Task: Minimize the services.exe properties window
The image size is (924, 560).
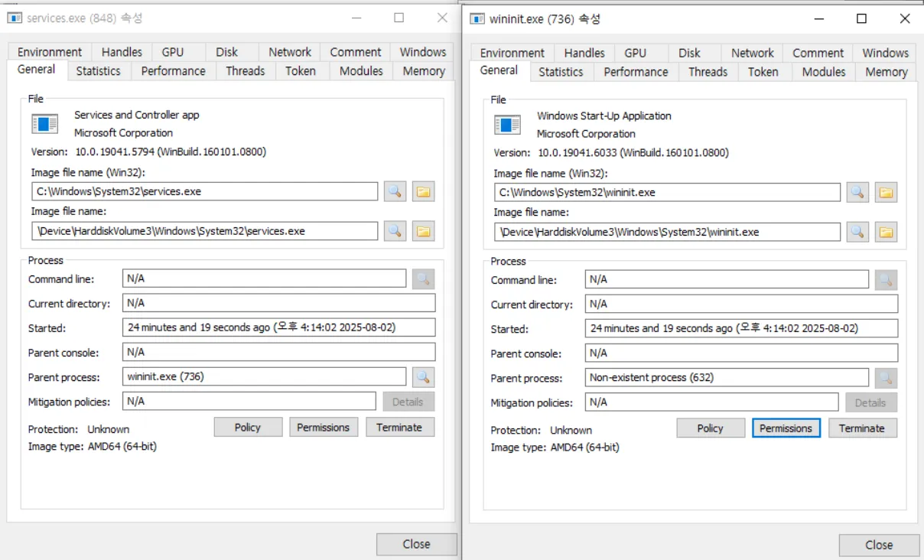Action: 356,18
